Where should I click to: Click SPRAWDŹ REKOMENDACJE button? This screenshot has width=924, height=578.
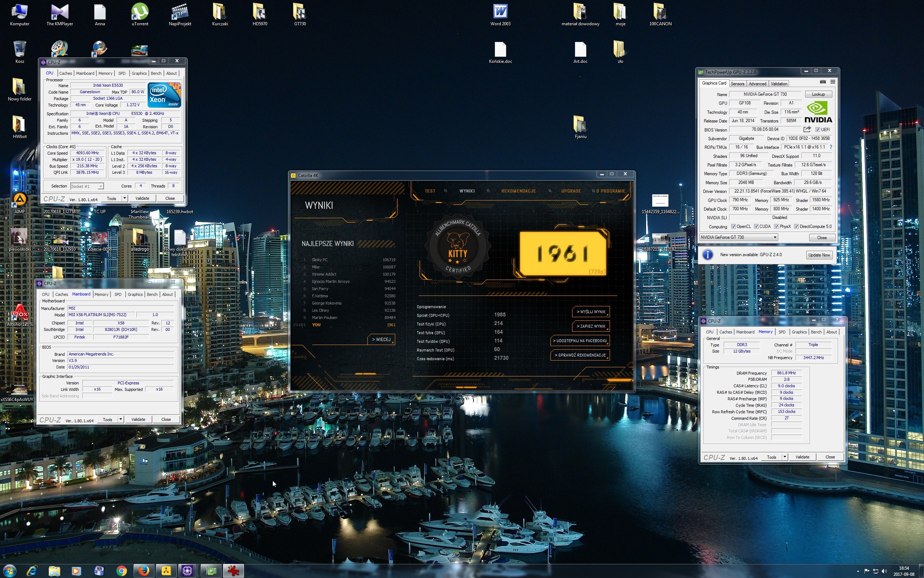(x=580, y=355)
